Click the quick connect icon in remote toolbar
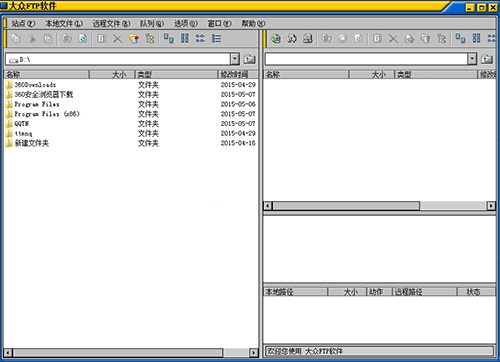This screenshot has height=362, width=500. point(292,39)
